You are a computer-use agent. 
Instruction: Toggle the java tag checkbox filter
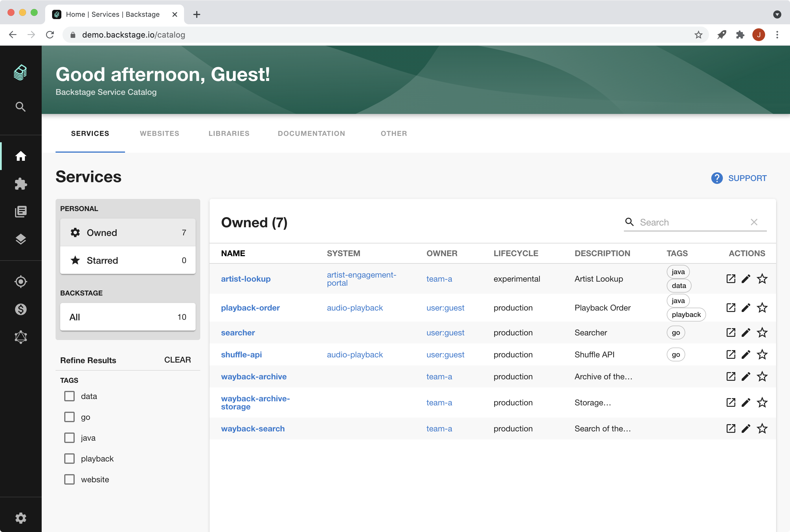pos(69,437)
